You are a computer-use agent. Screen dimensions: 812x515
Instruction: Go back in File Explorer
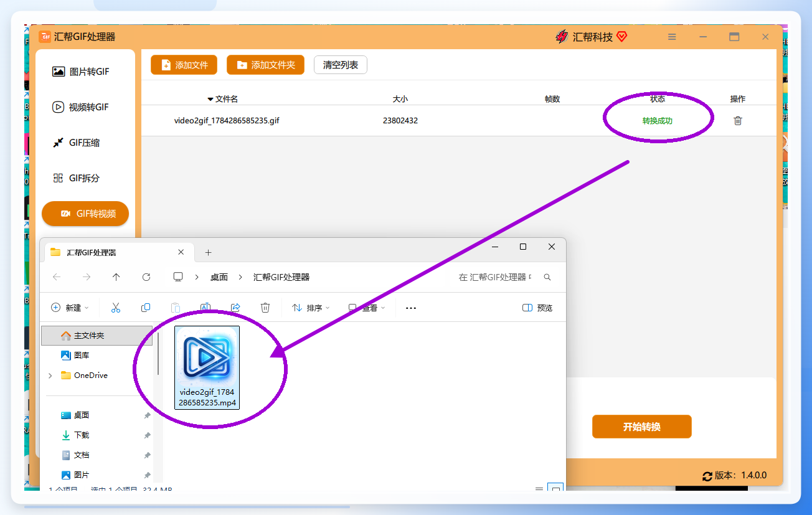click(x=57, y=277)
